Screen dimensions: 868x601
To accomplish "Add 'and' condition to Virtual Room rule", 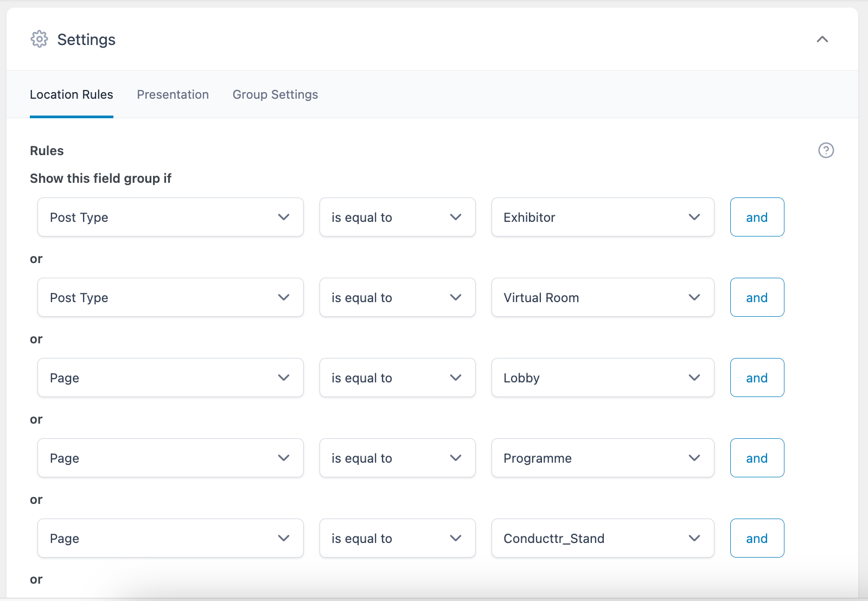I will 757,297.
